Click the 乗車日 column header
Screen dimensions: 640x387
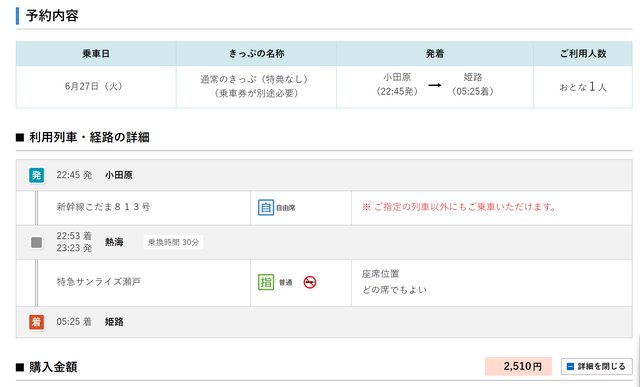click(x=96, y=53)
